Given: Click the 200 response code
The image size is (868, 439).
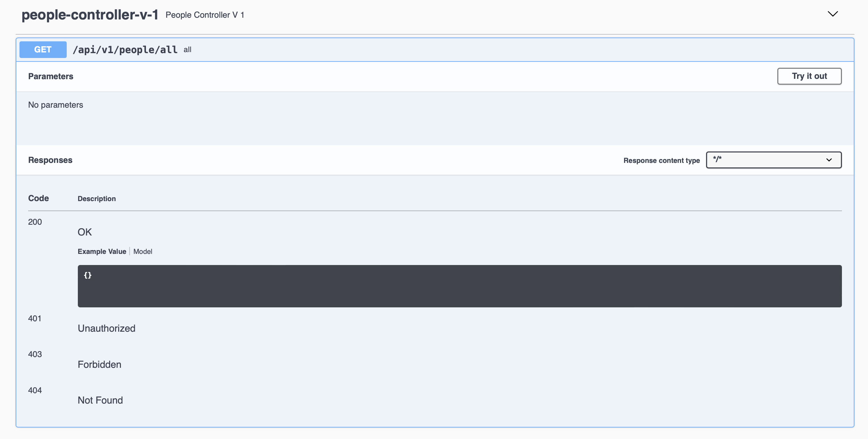Looking at the screenshot, I should [x=35, y=222].
